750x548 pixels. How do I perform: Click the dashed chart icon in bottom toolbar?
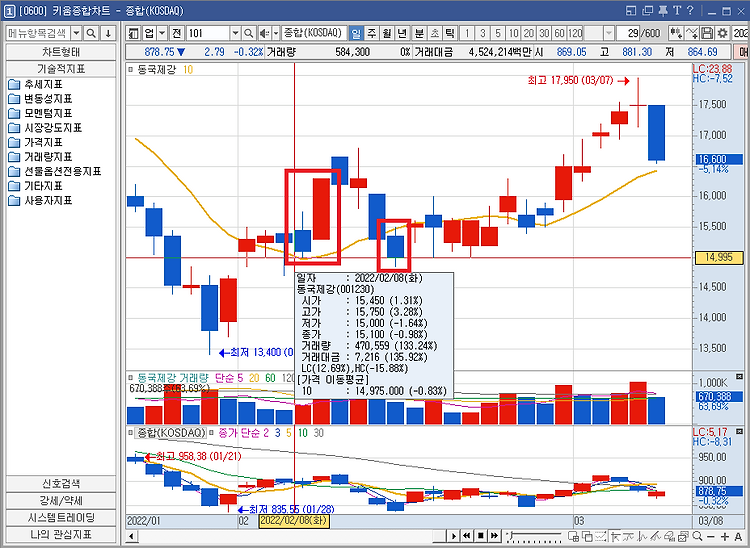[601, 536]
